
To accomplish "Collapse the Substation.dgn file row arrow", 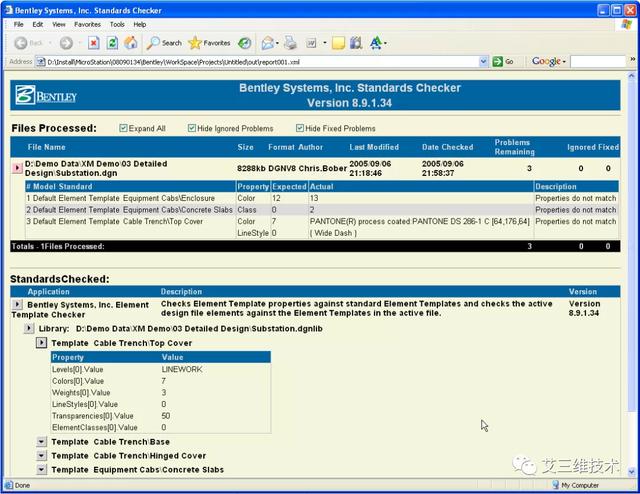I will point(17,168).
